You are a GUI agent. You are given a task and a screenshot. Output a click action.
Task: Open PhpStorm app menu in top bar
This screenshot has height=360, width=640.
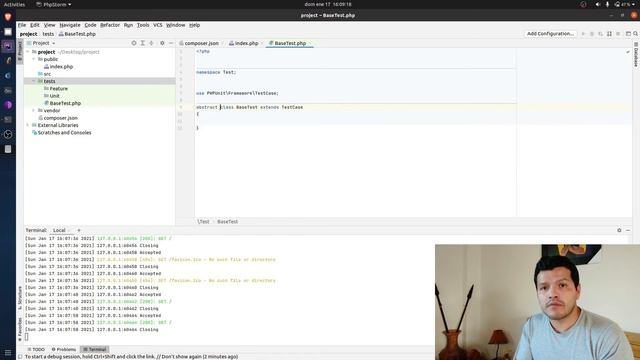point(53,4)
